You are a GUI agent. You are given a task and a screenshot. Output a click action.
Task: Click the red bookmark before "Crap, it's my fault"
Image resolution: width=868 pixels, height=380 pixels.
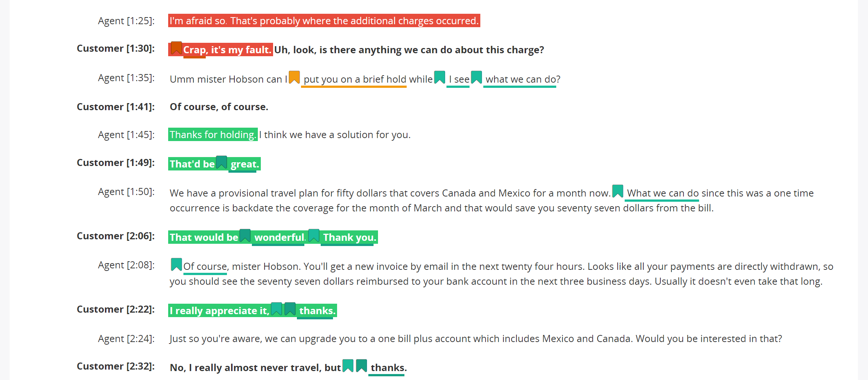click(x=176, y=48)
